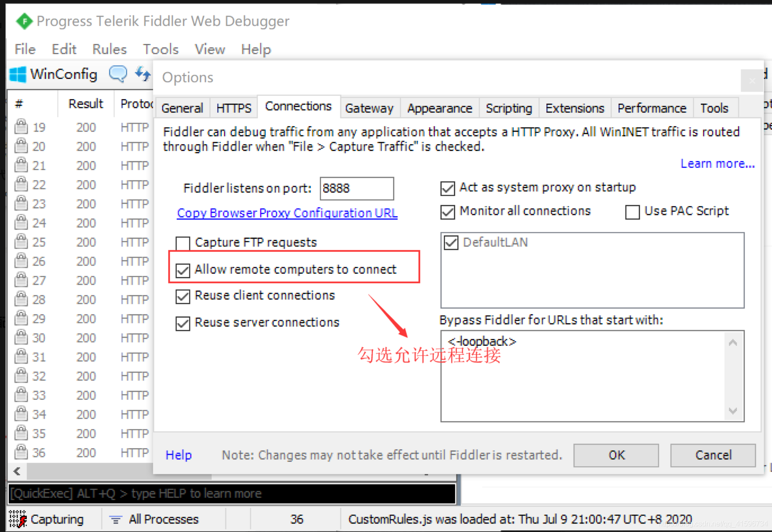Click the QuickExec command box

pos(232,493)
